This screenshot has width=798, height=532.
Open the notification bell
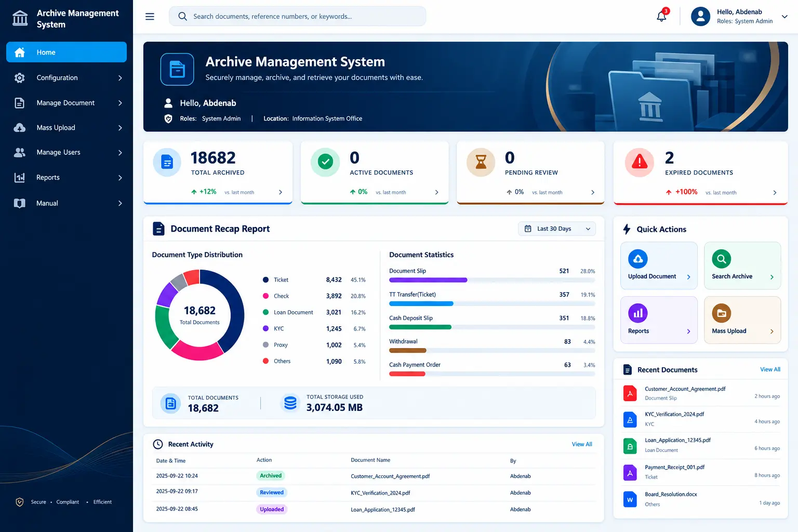(661, 16)
